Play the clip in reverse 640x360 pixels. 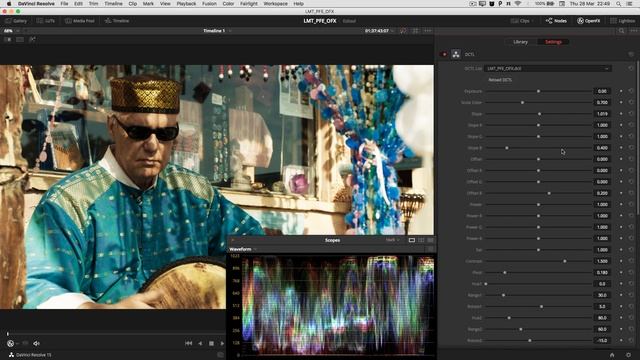point(200,344)
